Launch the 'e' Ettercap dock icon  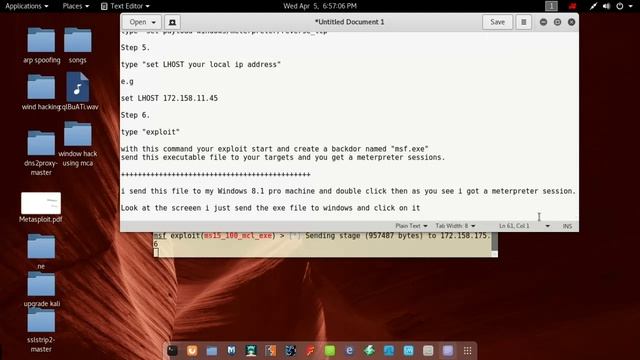pyautogui.click(x=349, y=350)
